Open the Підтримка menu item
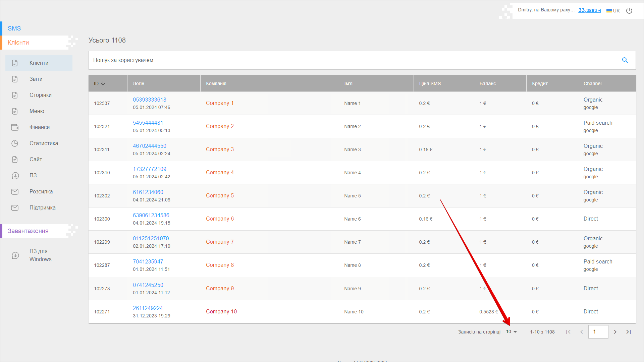This screenshot has width=644, height=362. (x=42, y=208)
